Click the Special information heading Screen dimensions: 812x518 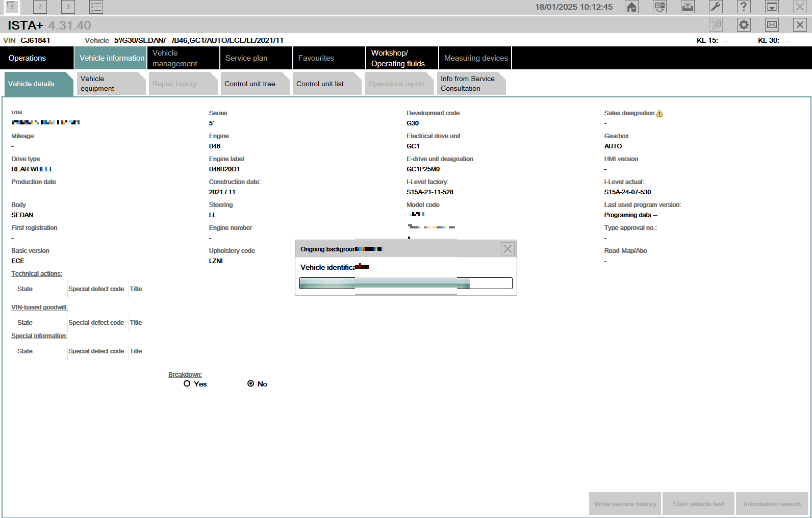pos(39,336)
